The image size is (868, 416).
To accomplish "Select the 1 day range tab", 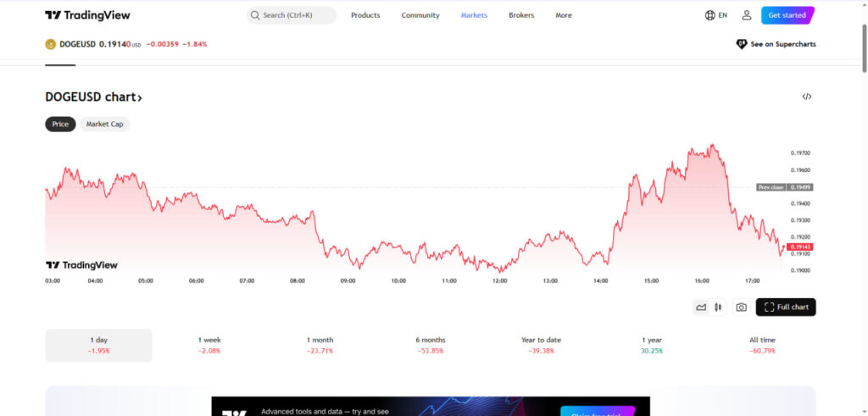I will (98, 345).
